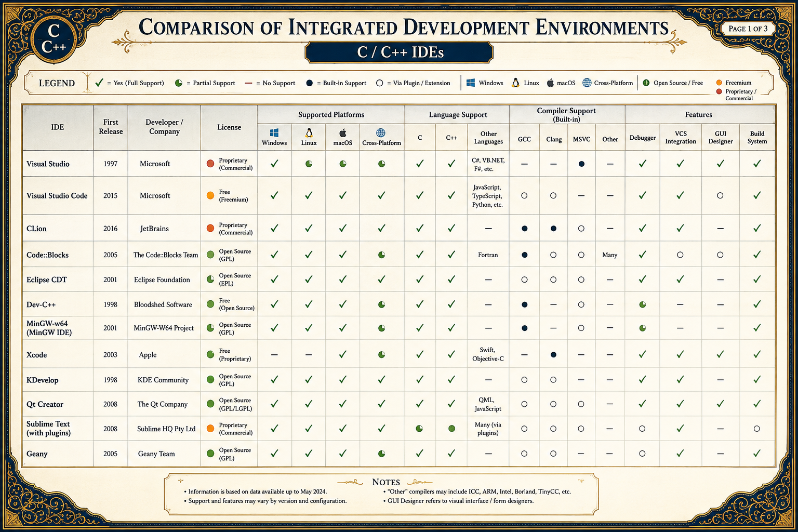This screenshot has height=532, width=798.
Task: Click the Developer / Company column header
Action: click(164, 127)
